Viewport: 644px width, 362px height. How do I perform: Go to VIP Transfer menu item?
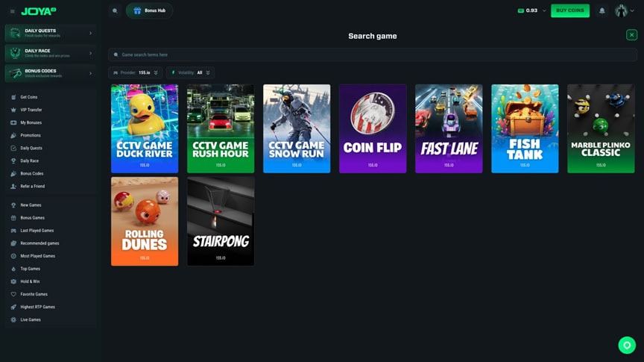coord(31,110)
